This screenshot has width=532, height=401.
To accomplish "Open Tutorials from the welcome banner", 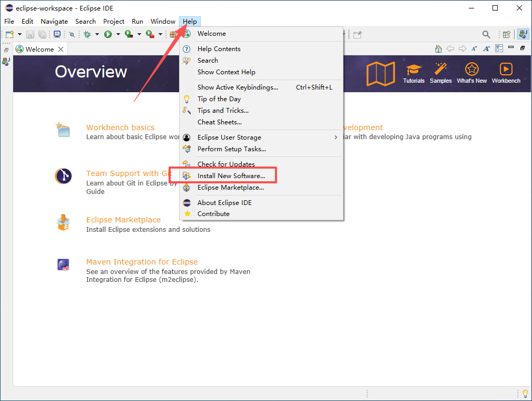I will (x=413, y=74).
